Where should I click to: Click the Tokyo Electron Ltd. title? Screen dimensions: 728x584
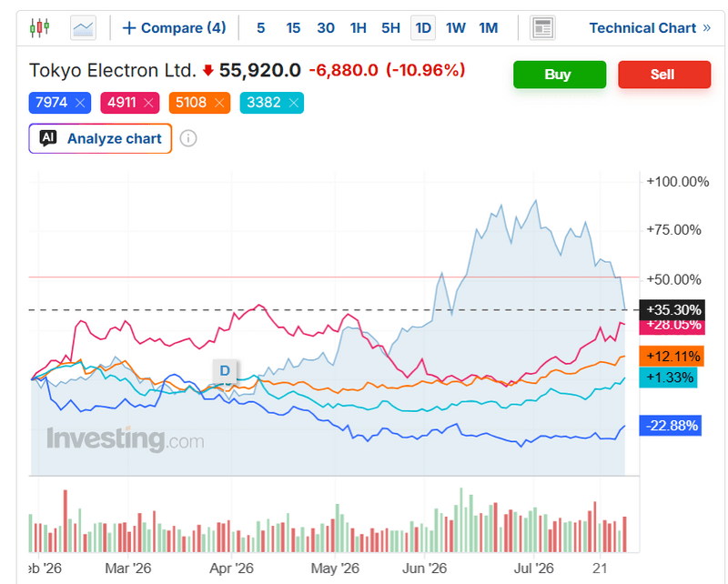coord(113,71)
